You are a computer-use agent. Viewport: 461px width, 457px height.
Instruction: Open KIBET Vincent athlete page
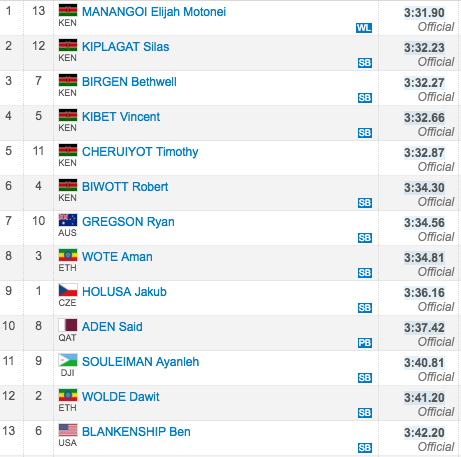[121, 117]
